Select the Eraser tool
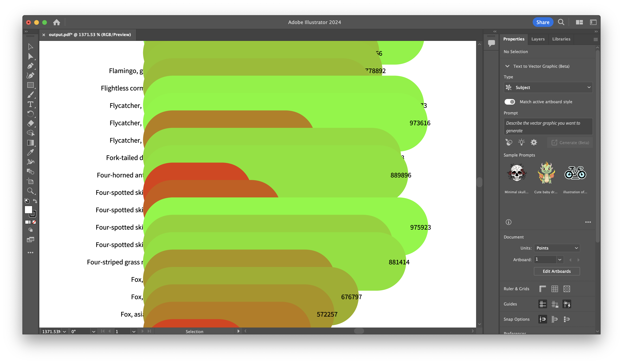Viewport: 623px width, 364px height. [31, 123]
